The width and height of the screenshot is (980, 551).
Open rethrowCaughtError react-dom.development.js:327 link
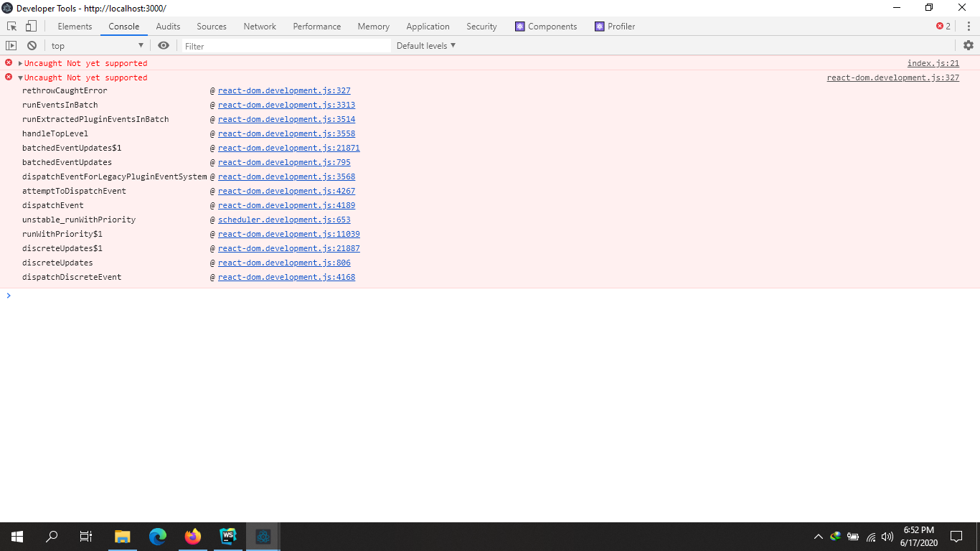(284, 90)
